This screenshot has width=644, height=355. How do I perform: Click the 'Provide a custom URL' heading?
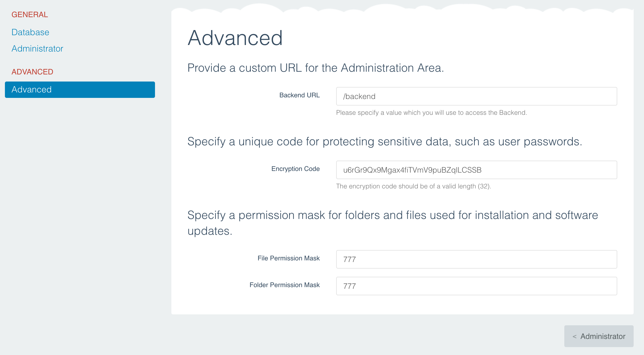pos(315,68)
